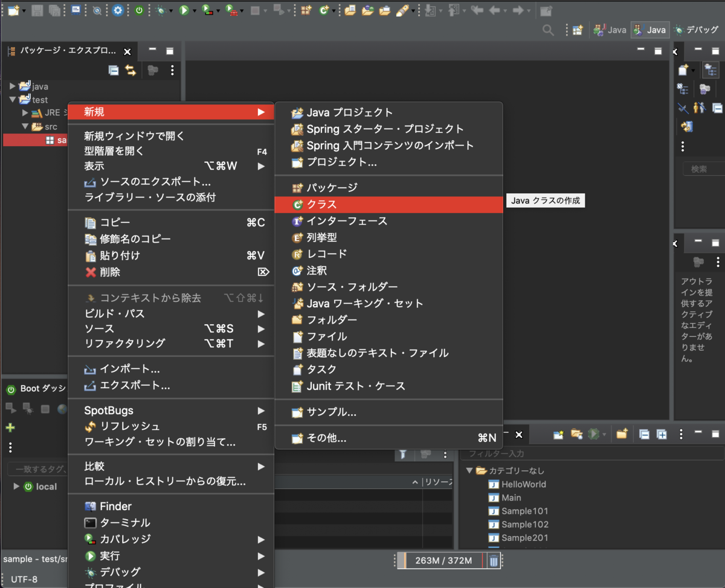Choose 削除 in the context menu

point(171,272)
